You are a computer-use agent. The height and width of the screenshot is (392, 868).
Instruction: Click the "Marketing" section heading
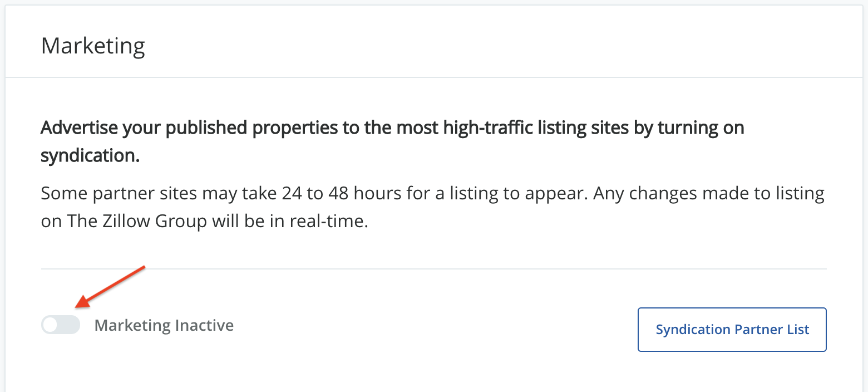click(93, 45)
